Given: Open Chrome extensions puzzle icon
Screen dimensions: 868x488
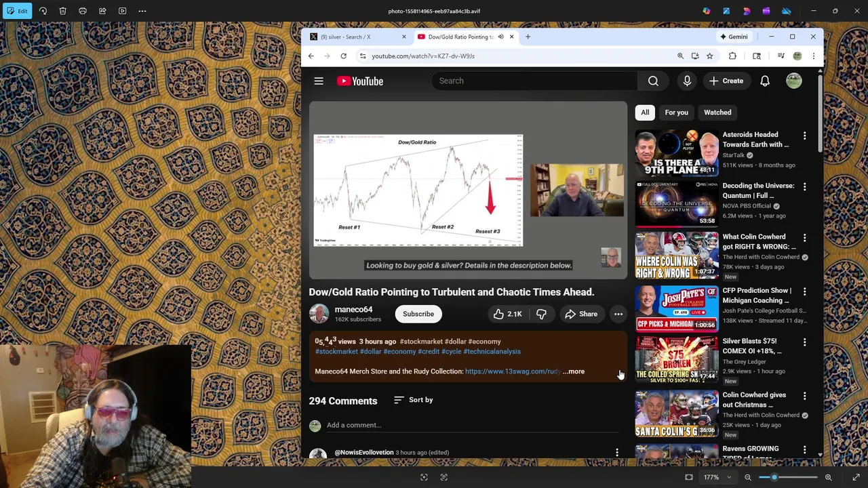Looking at the screenshot, I should tap(732, 56).
